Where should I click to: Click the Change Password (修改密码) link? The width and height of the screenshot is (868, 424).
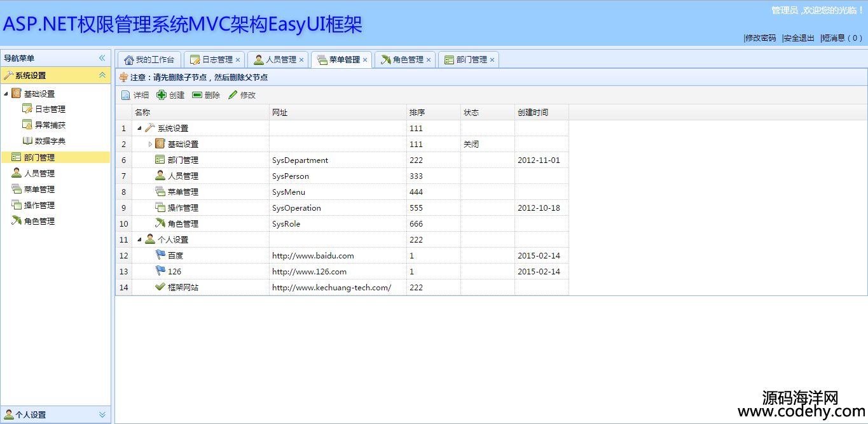click(761, 38)
